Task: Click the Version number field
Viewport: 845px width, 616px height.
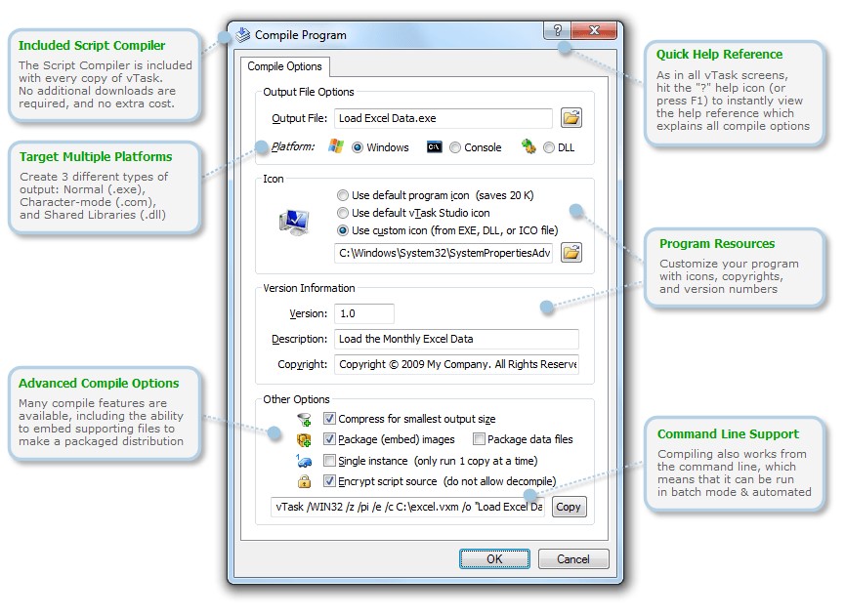Action: click(363, 313)
